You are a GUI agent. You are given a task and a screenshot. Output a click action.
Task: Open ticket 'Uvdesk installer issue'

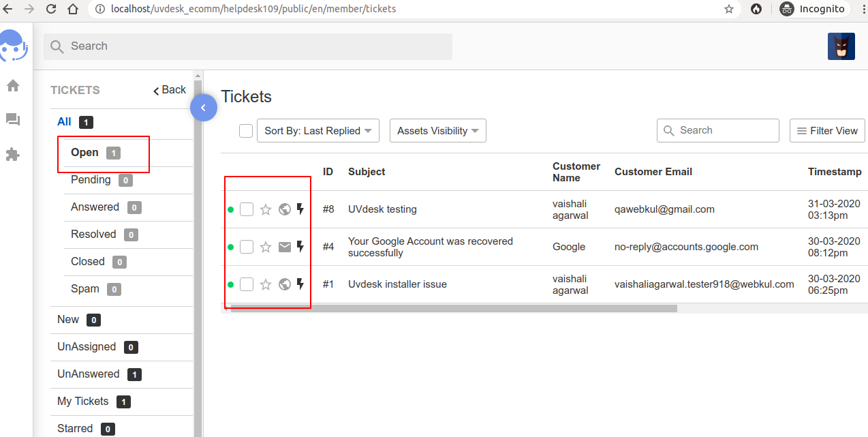click(397, 284)
